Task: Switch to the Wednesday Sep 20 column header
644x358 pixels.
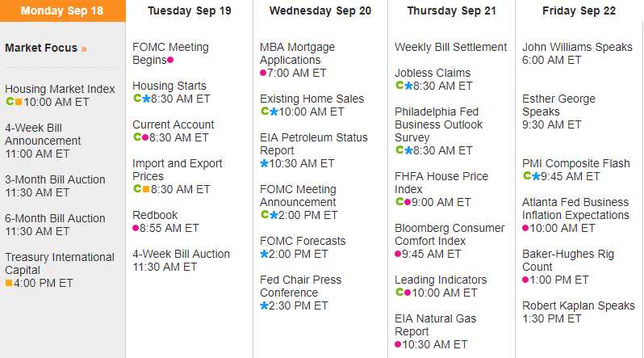Action: 320,11
